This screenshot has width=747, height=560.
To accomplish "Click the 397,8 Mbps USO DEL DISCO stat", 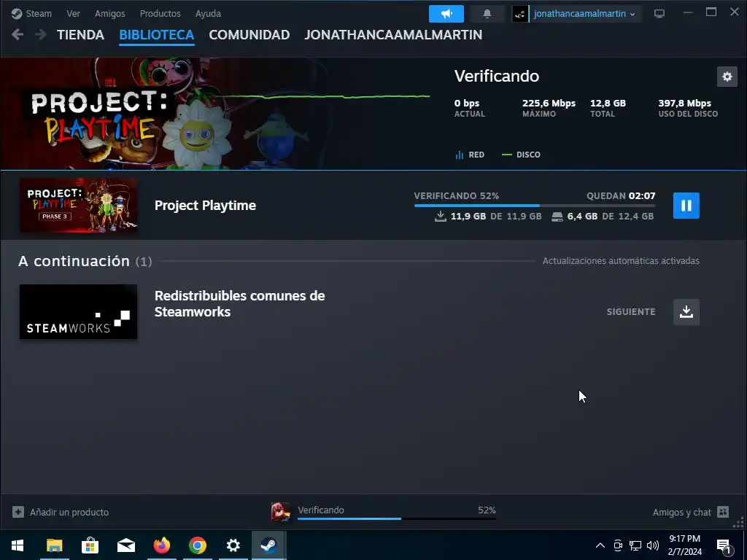I will coord(688,108).
